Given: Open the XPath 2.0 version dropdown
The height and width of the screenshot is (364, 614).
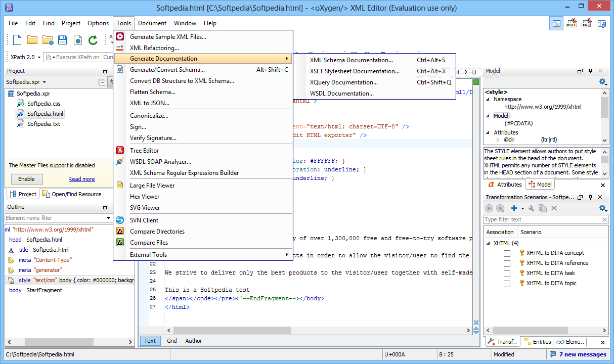Looking at the screenshot, I should tap(38, 58).
